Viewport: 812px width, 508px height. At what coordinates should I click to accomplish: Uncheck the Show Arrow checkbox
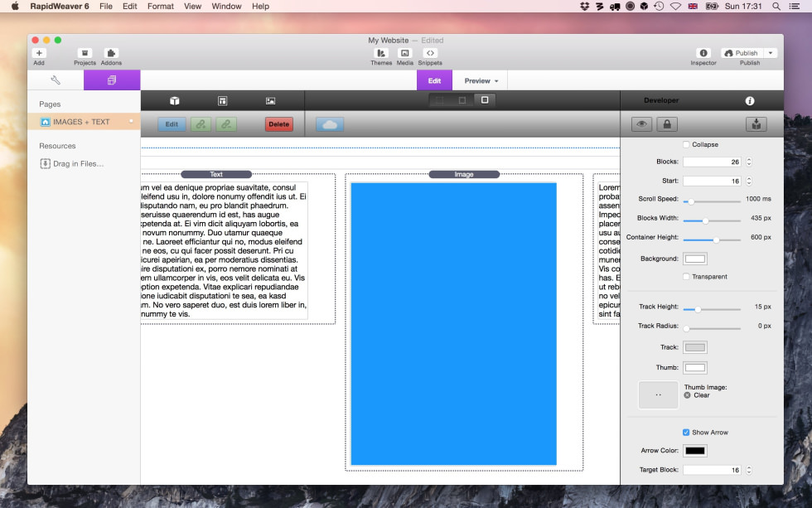click(x=686, y=433)
